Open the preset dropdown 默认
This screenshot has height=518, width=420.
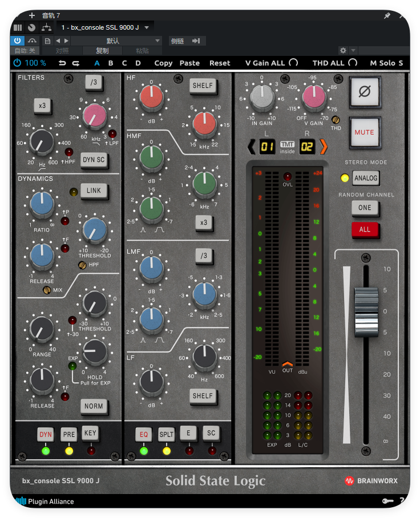[116, 41]
